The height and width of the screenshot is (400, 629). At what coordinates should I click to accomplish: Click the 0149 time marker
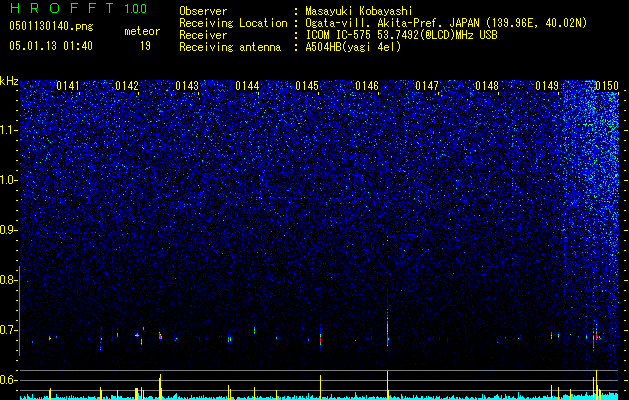tap(547, 86)
